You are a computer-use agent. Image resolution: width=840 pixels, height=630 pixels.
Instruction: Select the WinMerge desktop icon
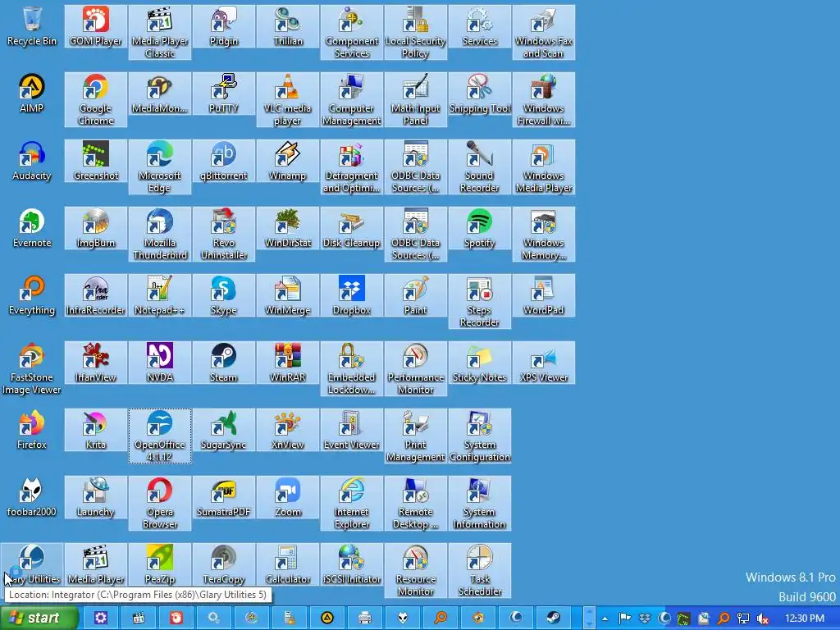pos(288,295)
